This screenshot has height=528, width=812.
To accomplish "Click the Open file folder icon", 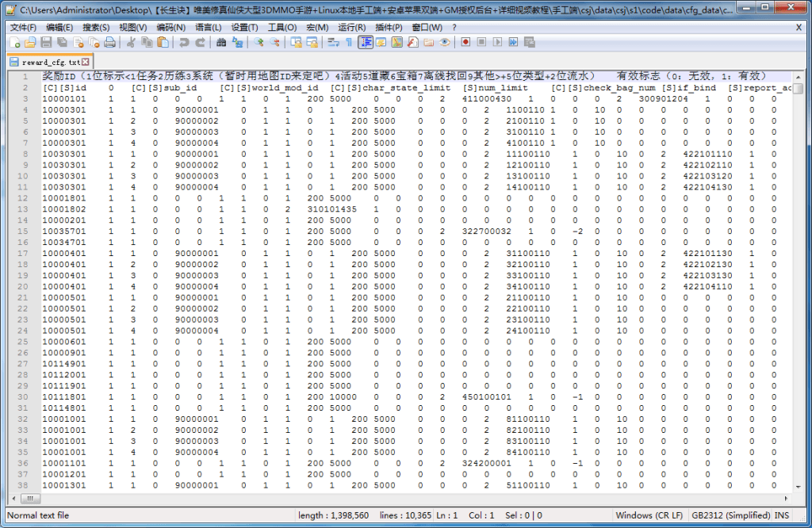I will click(29, 42).
